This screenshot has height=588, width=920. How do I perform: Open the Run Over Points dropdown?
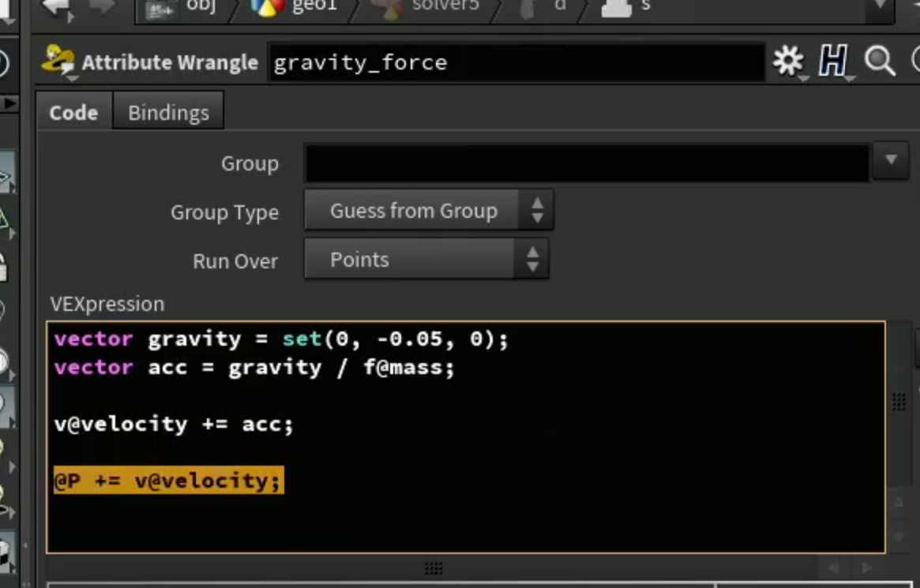coord(426,259)
